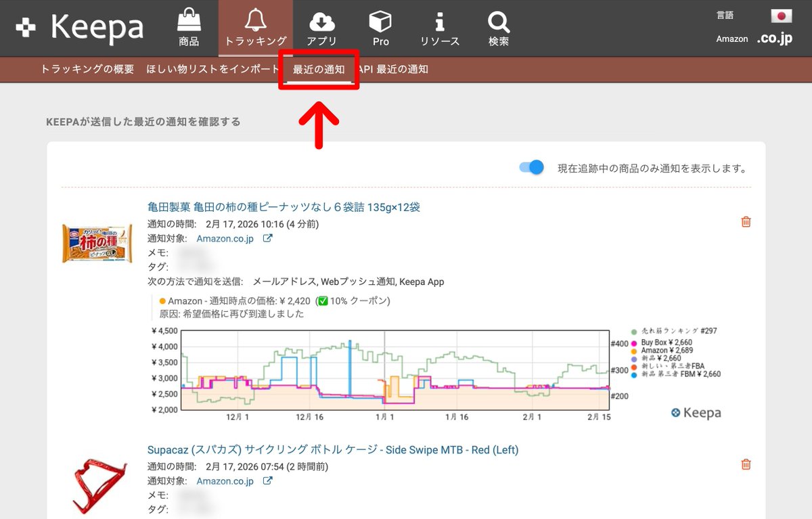
Task: Open Amazon.co.jp link for Supacaz
Action: [x=225, y=481]
